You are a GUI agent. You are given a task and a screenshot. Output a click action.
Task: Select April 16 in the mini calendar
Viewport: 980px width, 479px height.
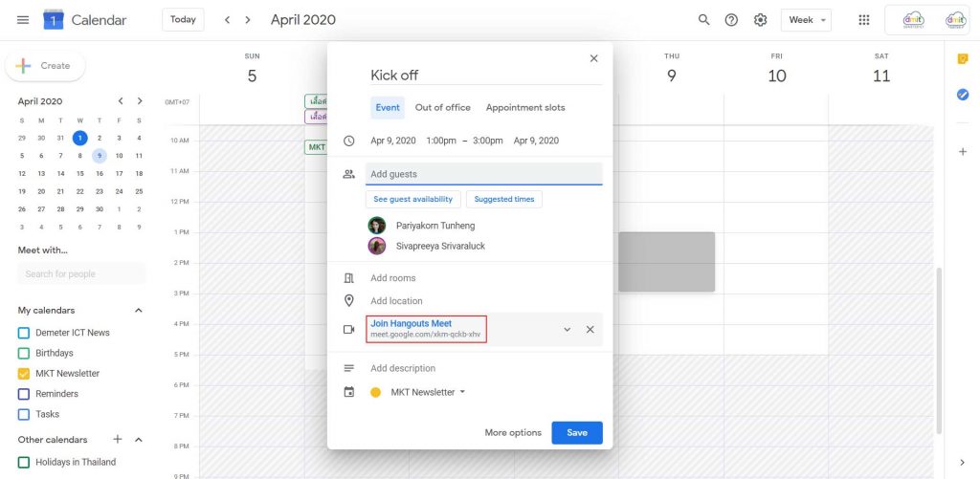click(x=100, y=174)
